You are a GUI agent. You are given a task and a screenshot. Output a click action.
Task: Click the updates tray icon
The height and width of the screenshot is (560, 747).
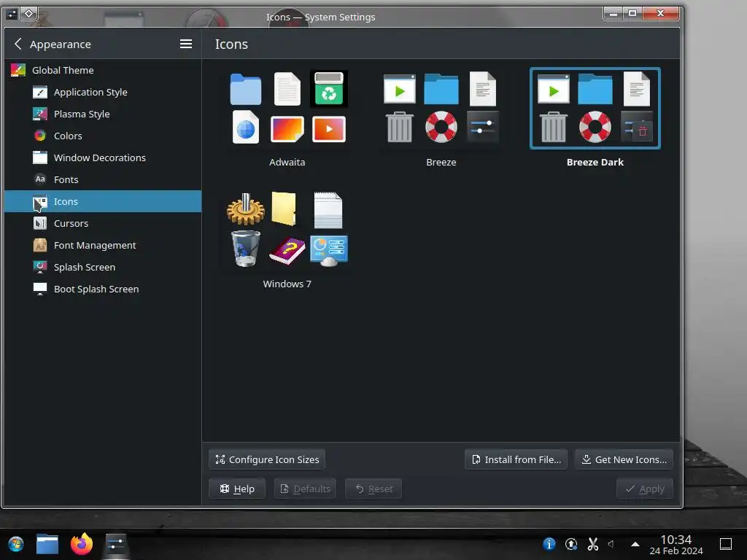(571, 544)
